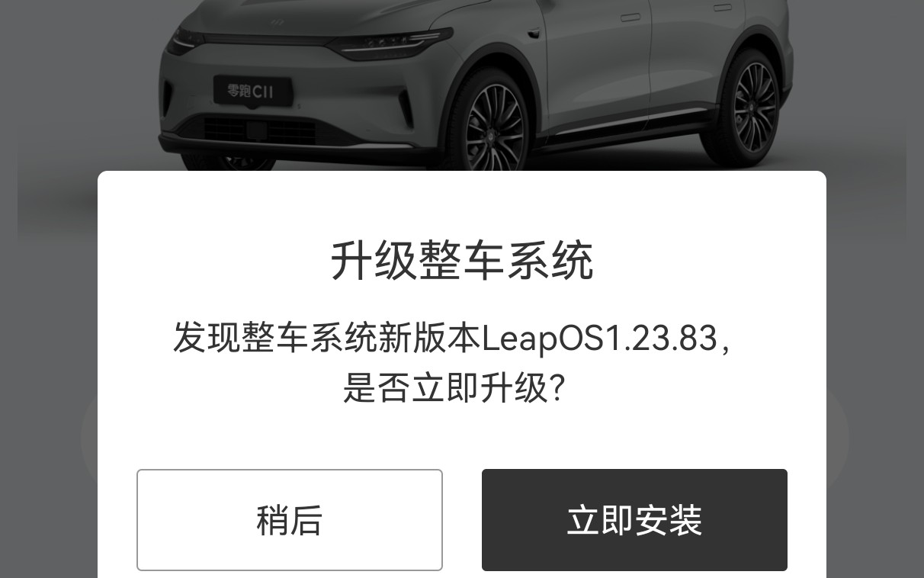Viewport: 924px width, 578px height.
Task: Tap the 是否立即升级？ question line
Action: (454, 388)
